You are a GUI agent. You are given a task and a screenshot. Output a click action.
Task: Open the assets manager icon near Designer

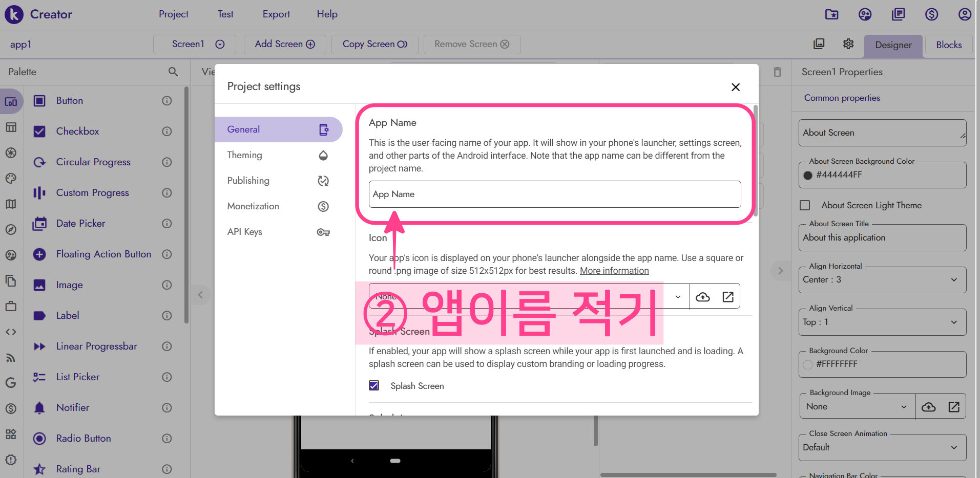click(819, 44)
